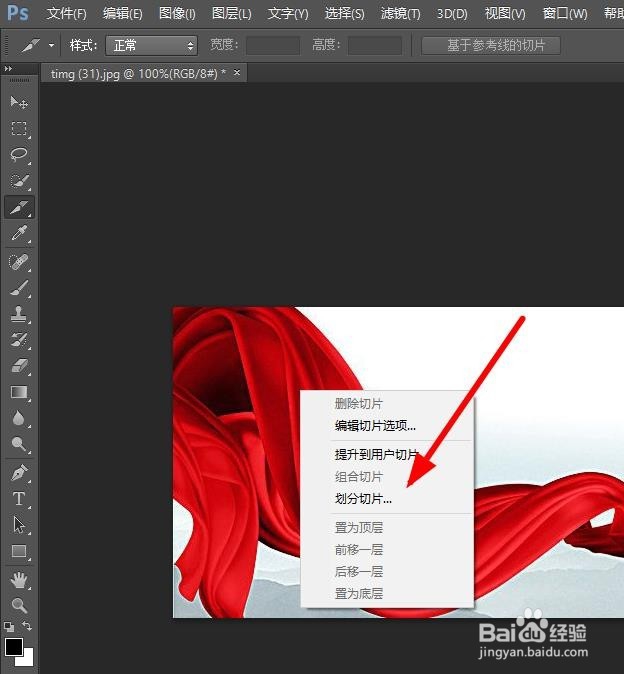Select the History Brush tool

tap(19, 340)
